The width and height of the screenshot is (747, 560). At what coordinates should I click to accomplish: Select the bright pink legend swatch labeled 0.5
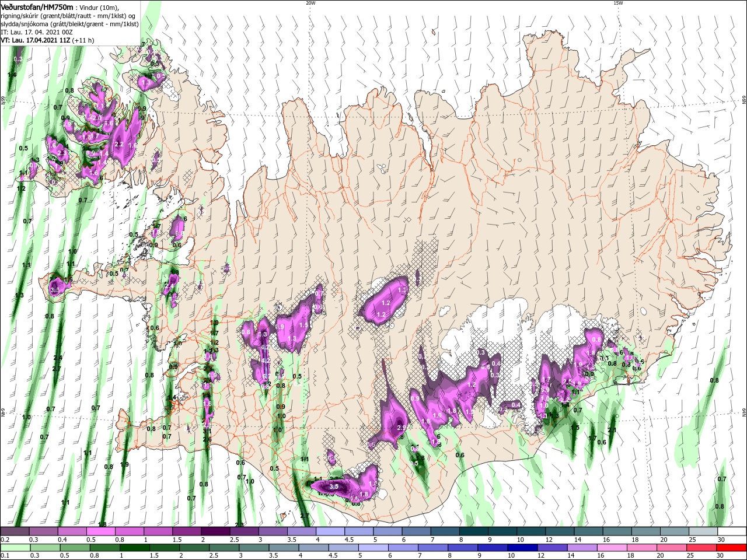tap(100, 531)
